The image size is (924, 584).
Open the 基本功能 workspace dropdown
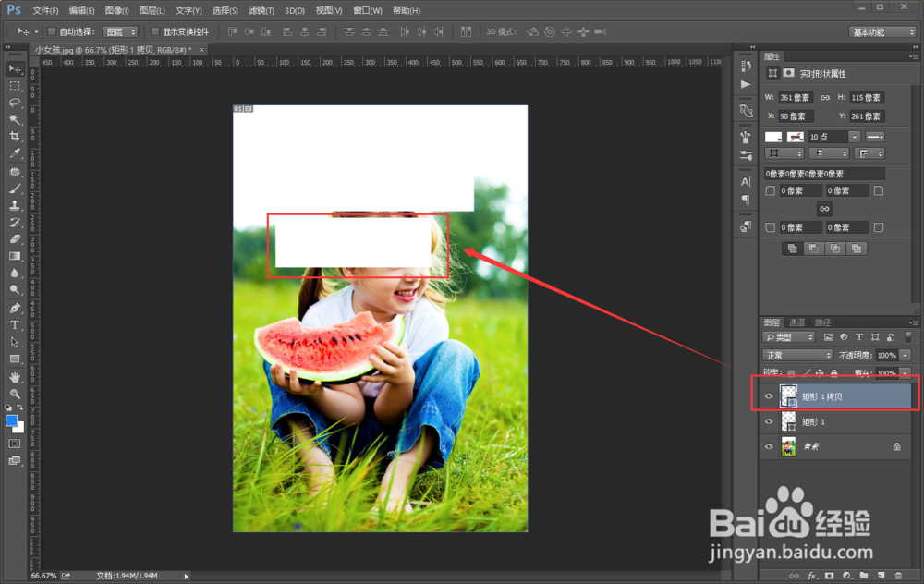tap(882, 31)
